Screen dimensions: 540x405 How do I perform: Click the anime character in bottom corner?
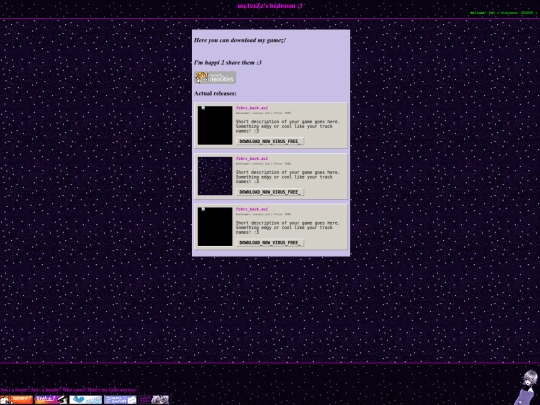pyautogui.click(x=527, y=387)
